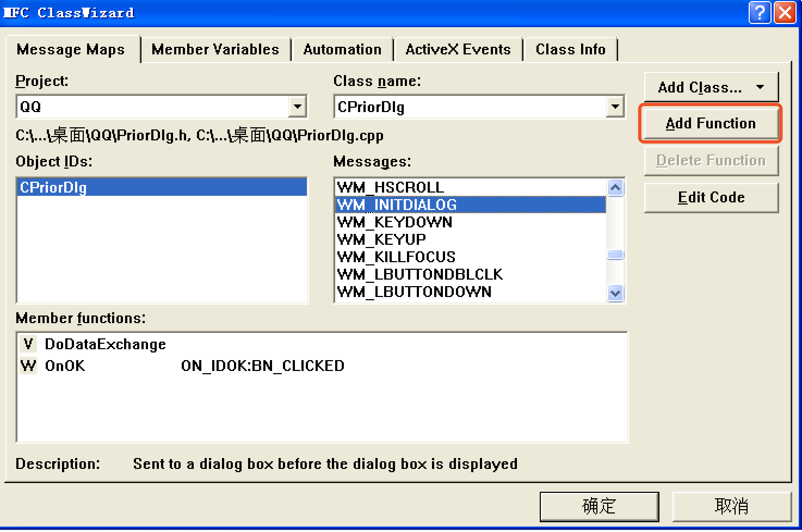
Task: Open the Class name dropdown showing CPriorDlg
Action: coord(615,107)
